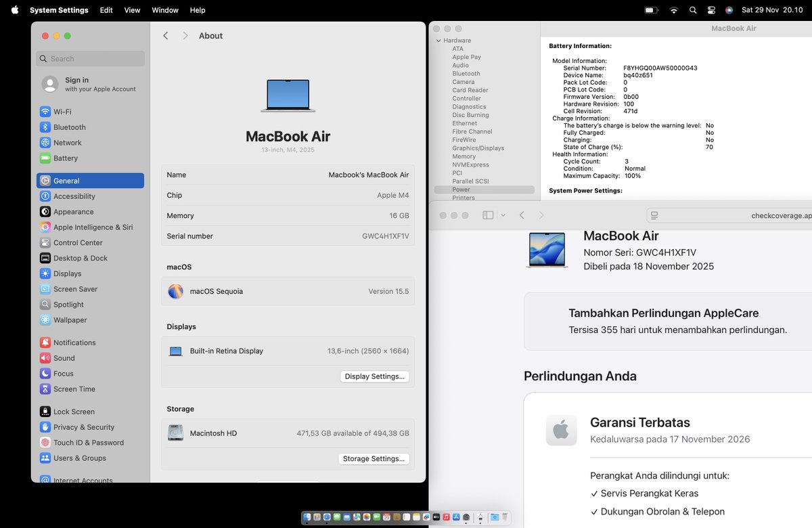Open Battery settings in sidebar
The height and width of the screenshot is (528, 812).
click(x=90, y=158)
